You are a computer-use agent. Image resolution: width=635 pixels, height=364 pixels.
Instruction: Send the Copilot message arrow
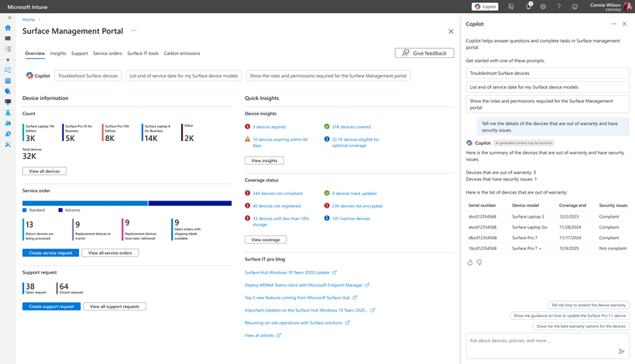[622, 351]
